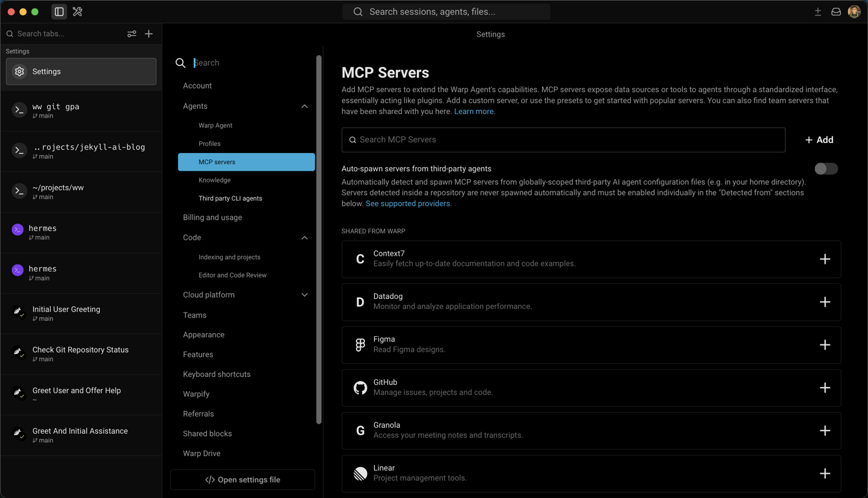
Task: Open the jekyll-ai-blog terminal session
Action: point(81,151)
